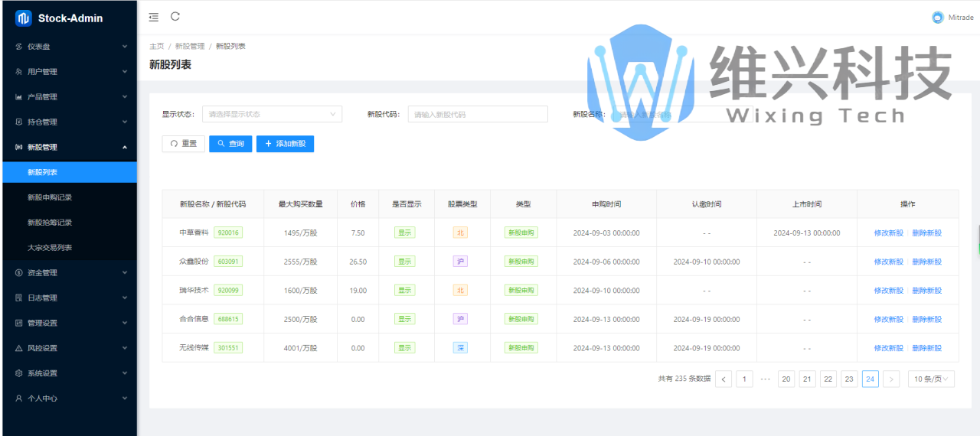Click the Mitrade username text

click(961, 18)
